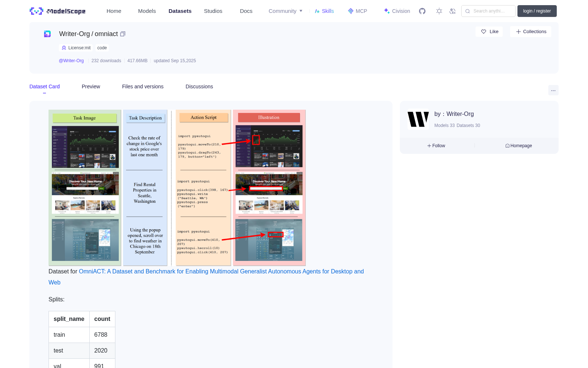
Task: Select the train row in splits table
Action: coord(82,335)
